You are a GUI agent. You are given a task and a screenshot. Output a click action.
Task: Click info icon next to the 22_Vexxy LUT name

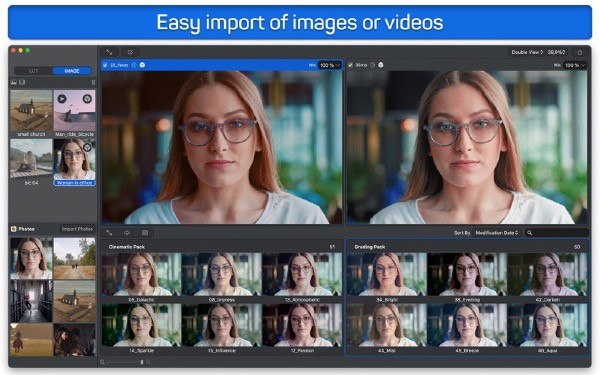[x=134, y=65]
